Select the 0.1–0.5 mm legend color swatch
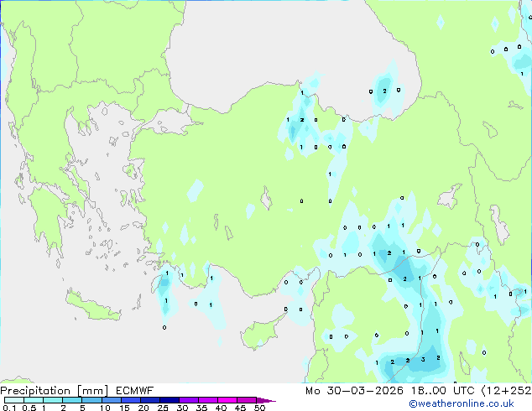This screenshot has width=532, height=411. pos(14,400)
